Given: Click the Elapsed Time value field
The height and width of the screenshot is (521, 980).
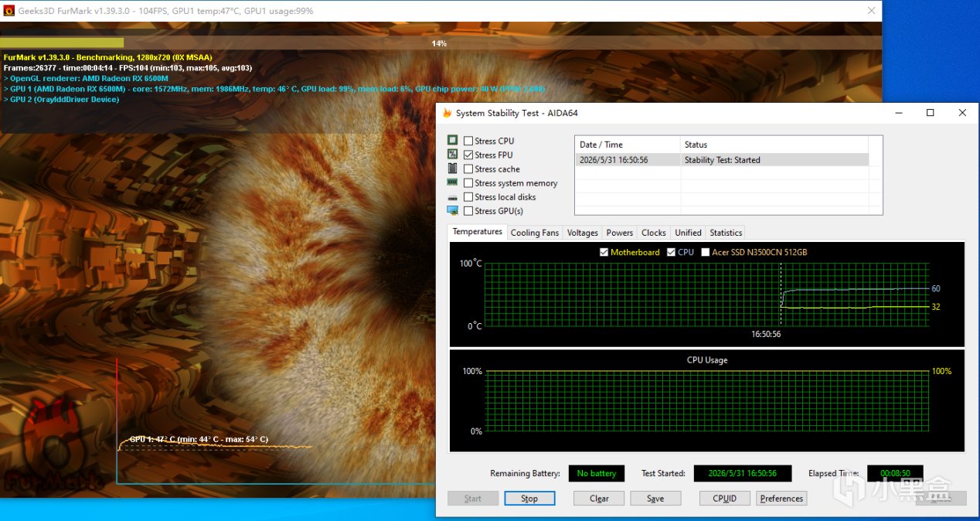Looking at the screenshot, I should tap(895, 473).
